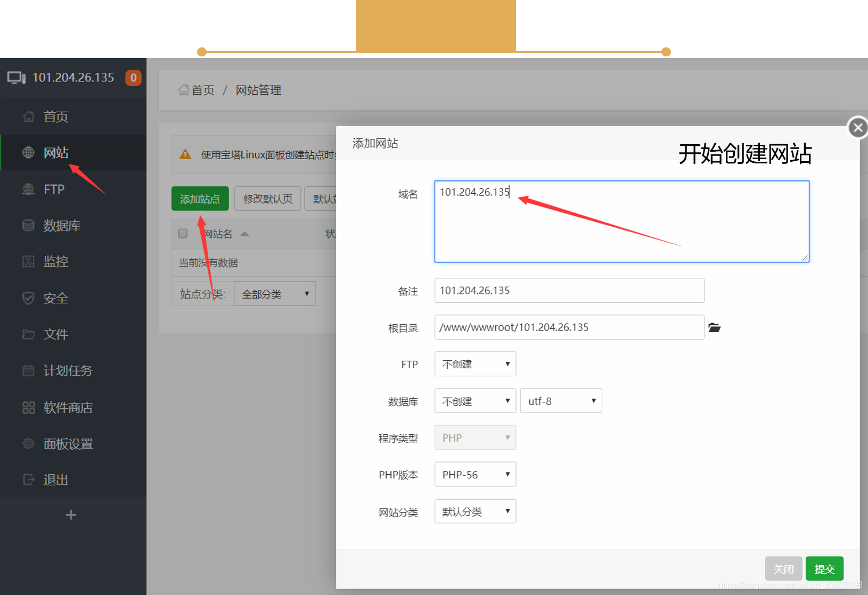Click the gray 关闭 button
This screenshot has height=595, width=868.
(783, 569)
